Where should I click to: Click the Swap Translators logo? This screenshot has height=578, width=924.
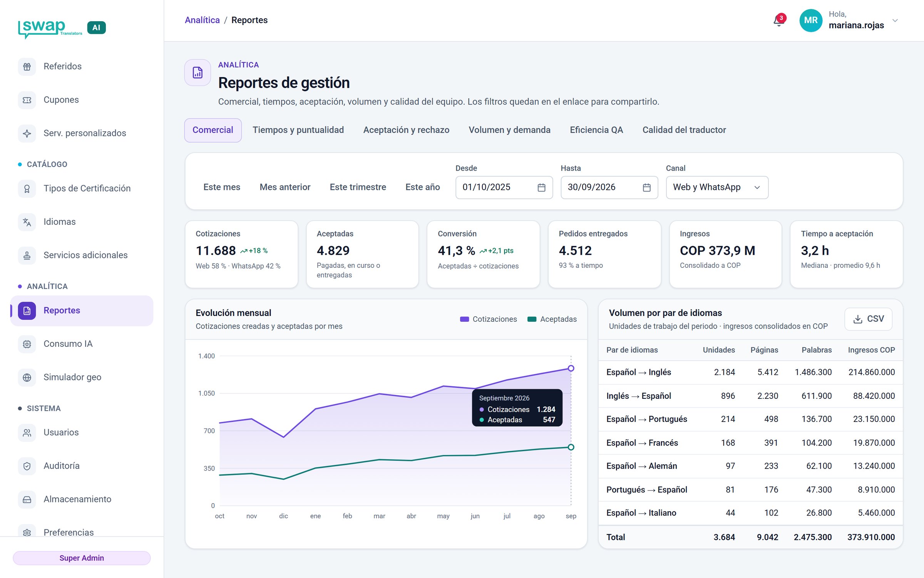click(x=50, y=29)
